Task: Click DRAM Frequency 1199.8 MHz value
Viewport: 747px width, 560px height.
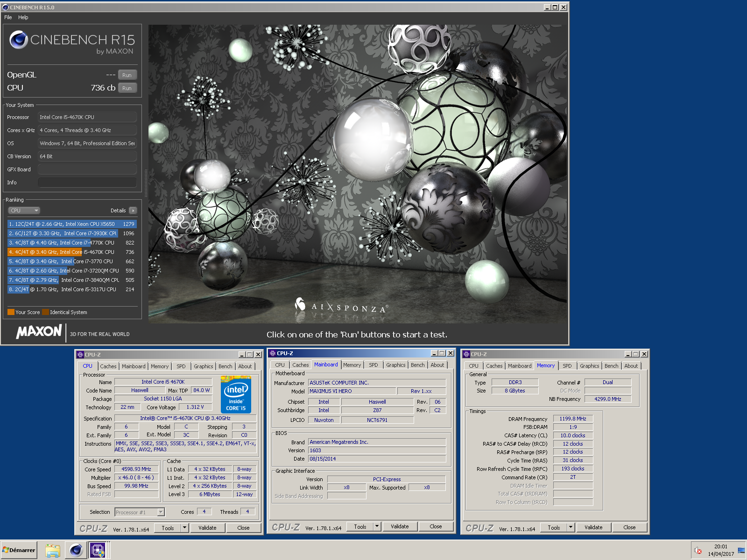Action: pyautogui.click(x=573, y=419)
